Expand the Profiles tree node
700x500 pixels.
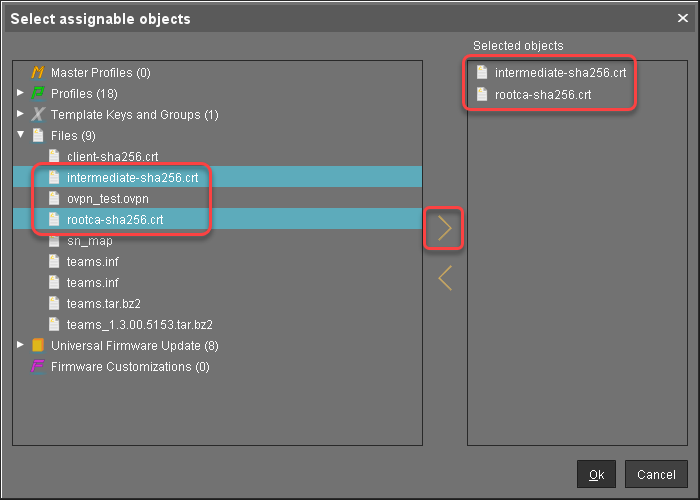pos(21,94)
